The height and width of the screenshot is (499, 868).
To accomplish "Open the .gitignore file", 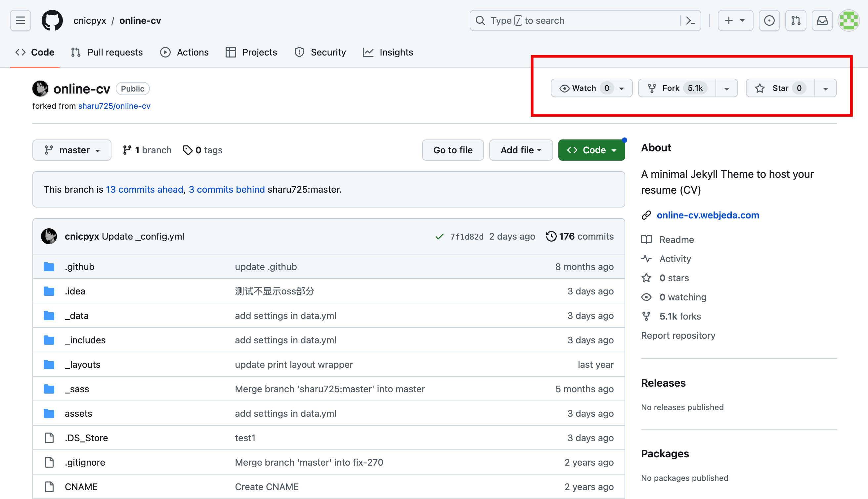I will coord(85,462).
